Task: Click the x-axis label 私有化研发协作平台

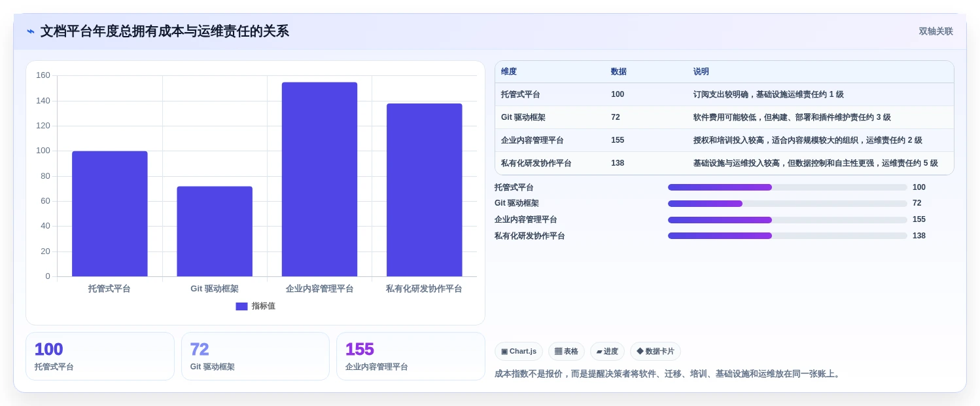Action: tap(424, 289)
